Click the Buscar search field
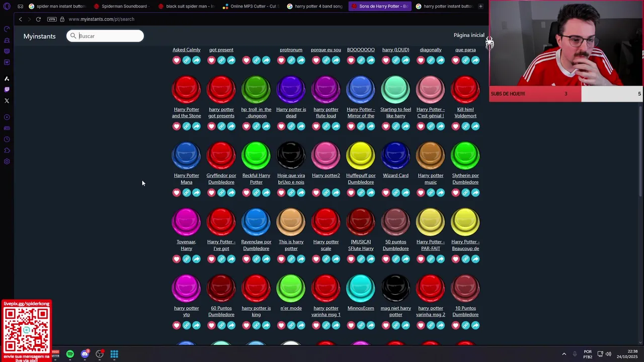Image resolution: width=644 pixels, height=362 pixels. [105, 36]
